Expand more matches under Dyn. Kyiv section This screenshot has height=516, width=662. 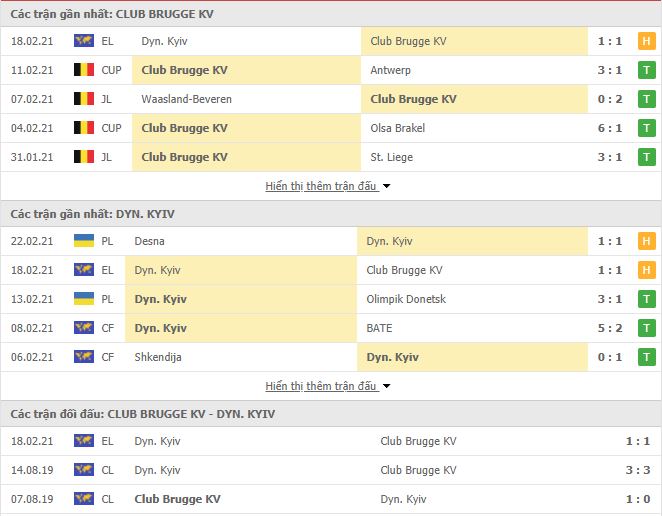(328, 386)
